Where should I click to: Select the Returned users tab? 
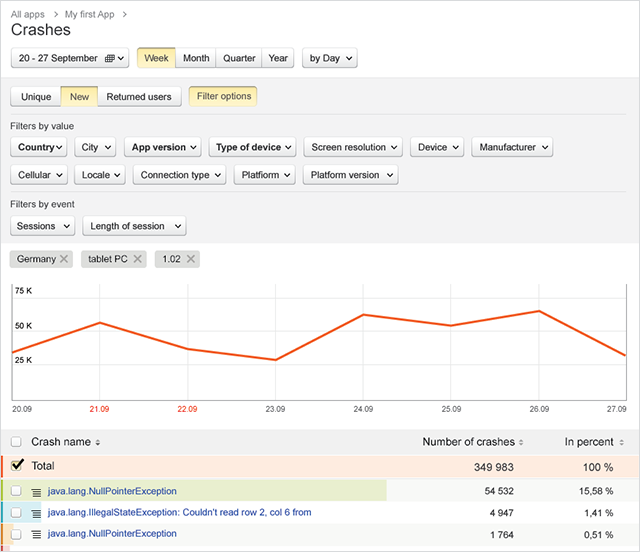point(139,97)
